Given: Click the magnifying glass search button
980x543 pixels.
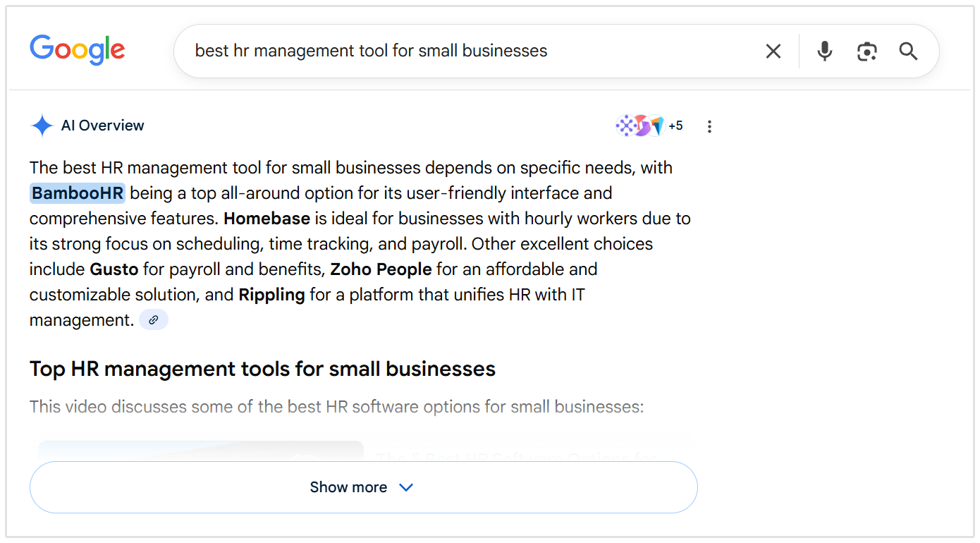Looking at the screenshot, I should tap(908, 51).
